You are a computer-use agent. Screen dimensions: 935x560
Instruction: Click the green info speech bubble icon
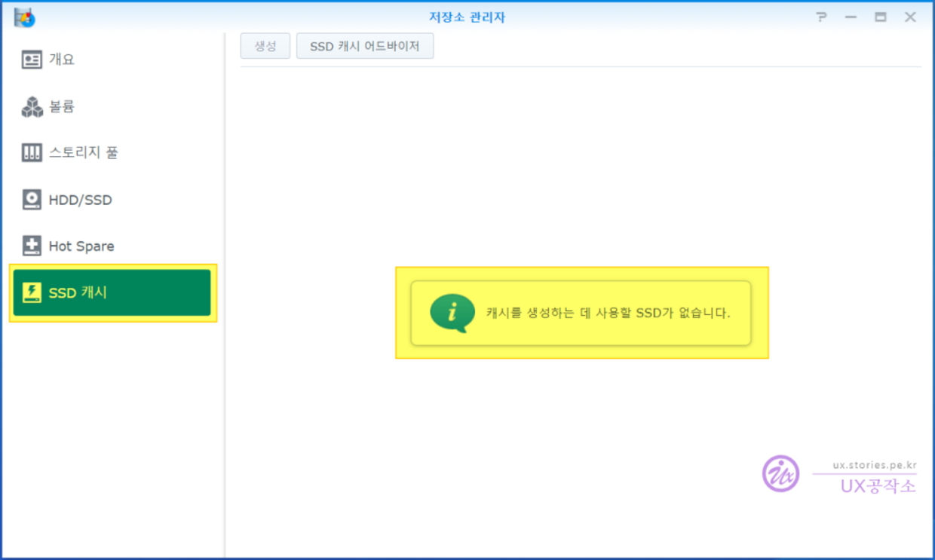452,313
